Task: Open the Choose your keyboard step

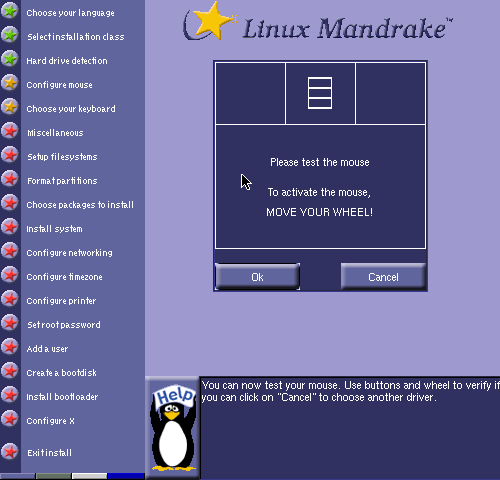Action: click(x=71, y=109)
